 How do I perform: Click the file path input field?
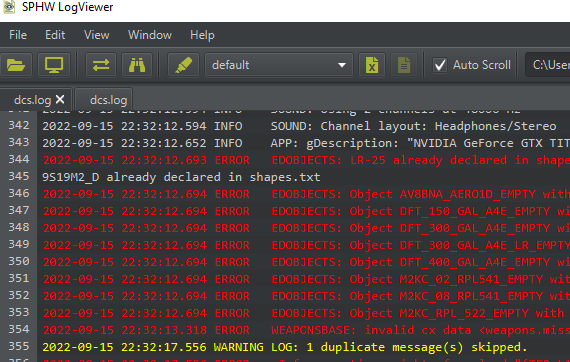pos(547,65)
